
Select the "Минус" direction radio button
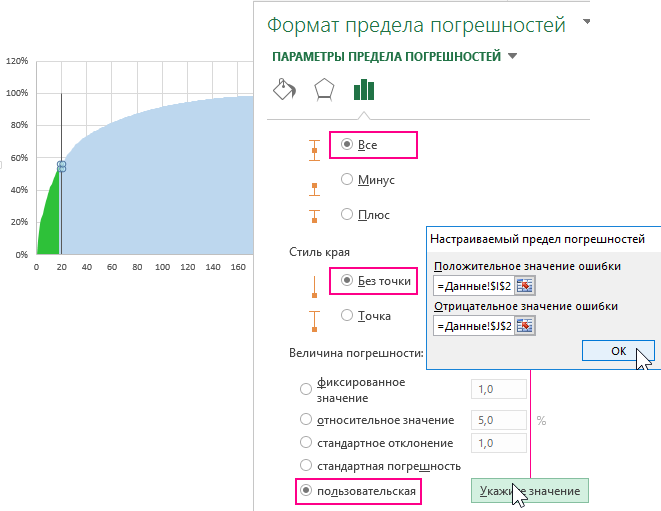pyautogui.click(x=347, y=179)
